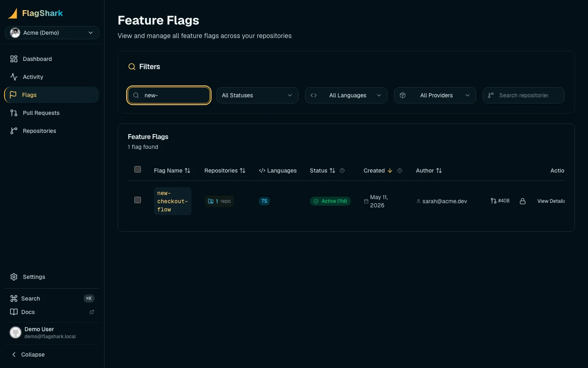Click the Docs book icon
Screen dimensions: 588x368
(x=14, y=312)
